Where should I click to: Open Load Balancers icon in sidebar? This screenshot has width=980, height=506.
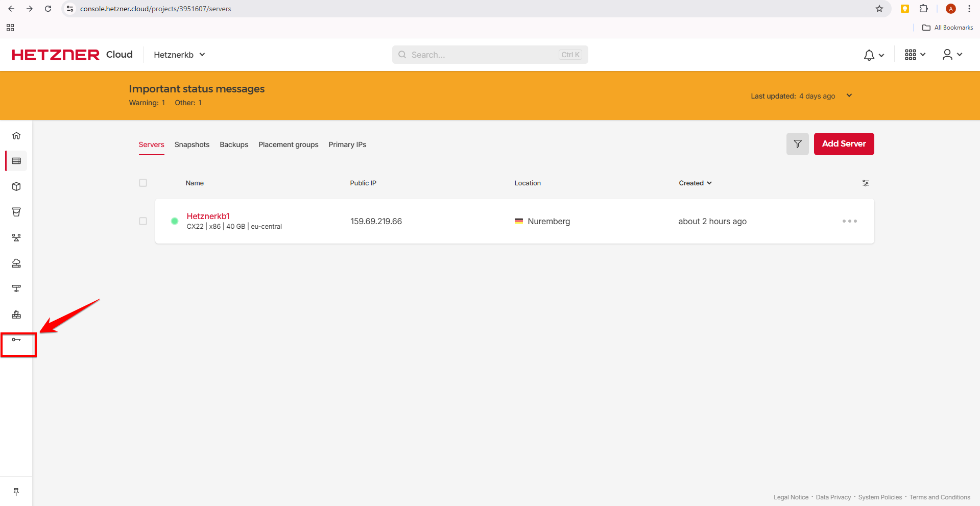16,238
